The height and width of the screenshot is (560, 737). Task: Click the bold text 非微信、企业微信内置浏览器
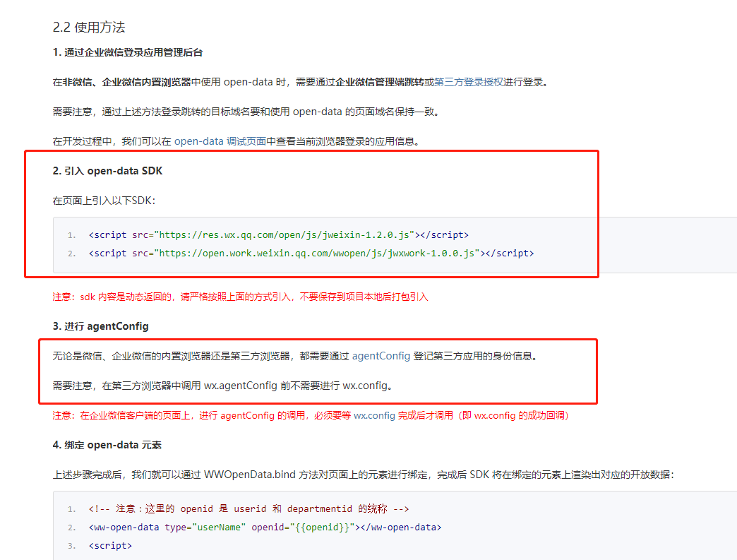point(127,83)
